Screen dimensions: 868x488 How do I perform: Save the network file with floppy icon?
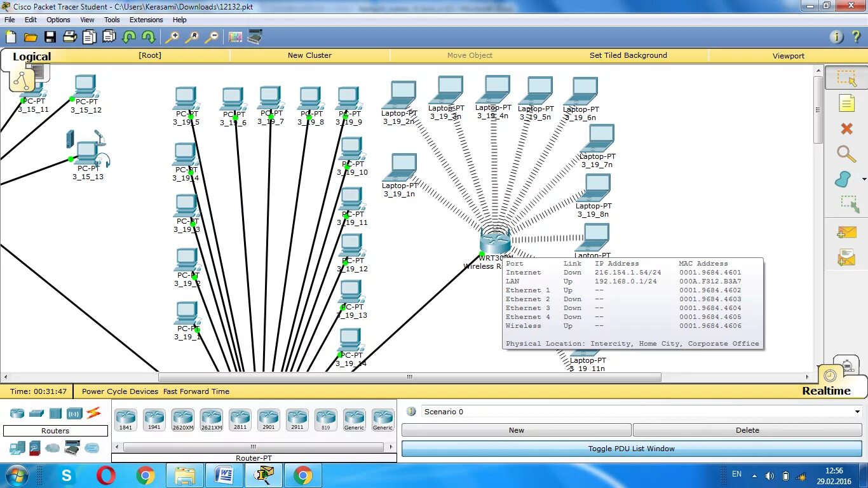pos(50,37)
